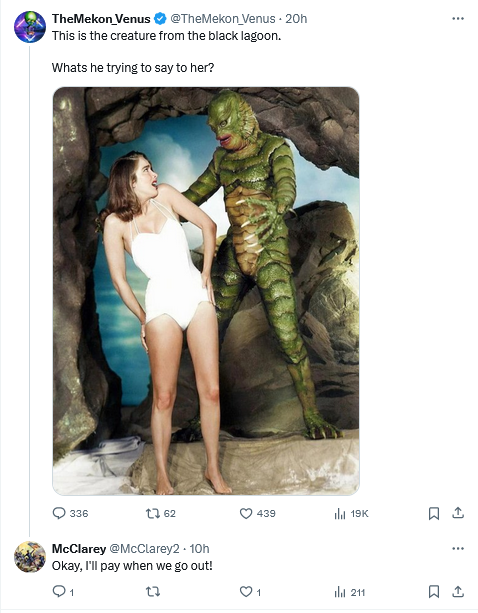Bookmark McClarey's reply
This screenshot has width=478, height=613.
pyautogui.click(x=434, y=592)
